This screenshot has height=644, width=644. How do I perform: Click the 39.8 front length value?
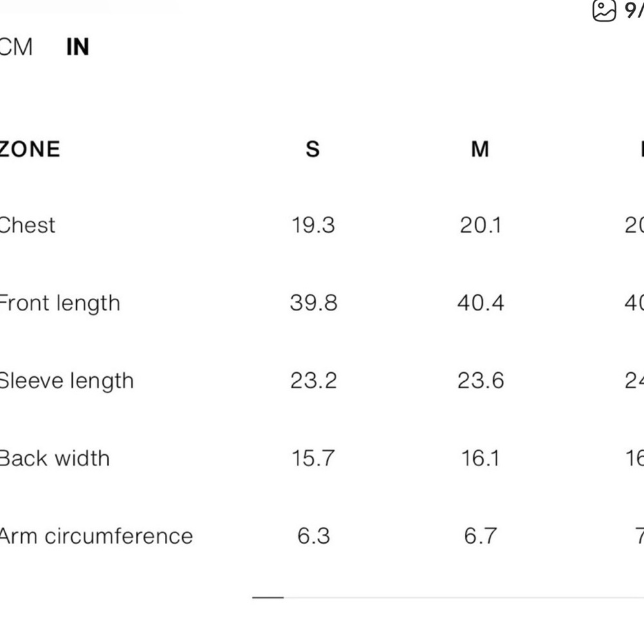pos(313,303)
